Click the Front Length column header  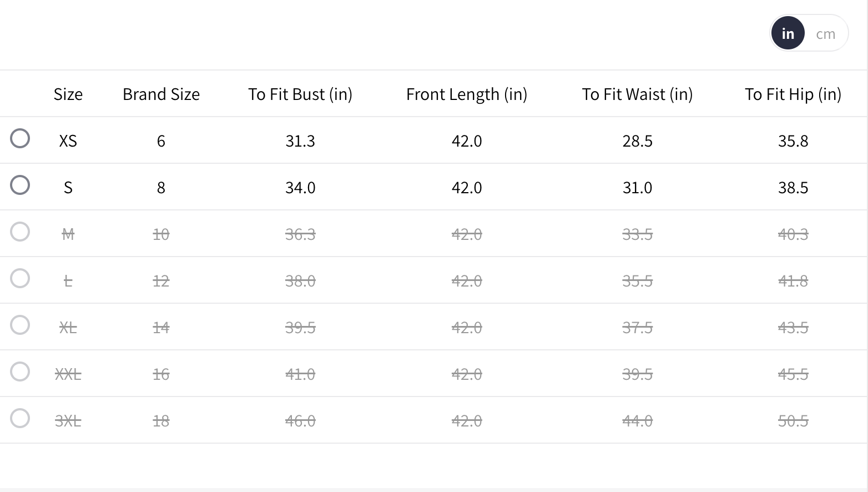coord(467,94)
